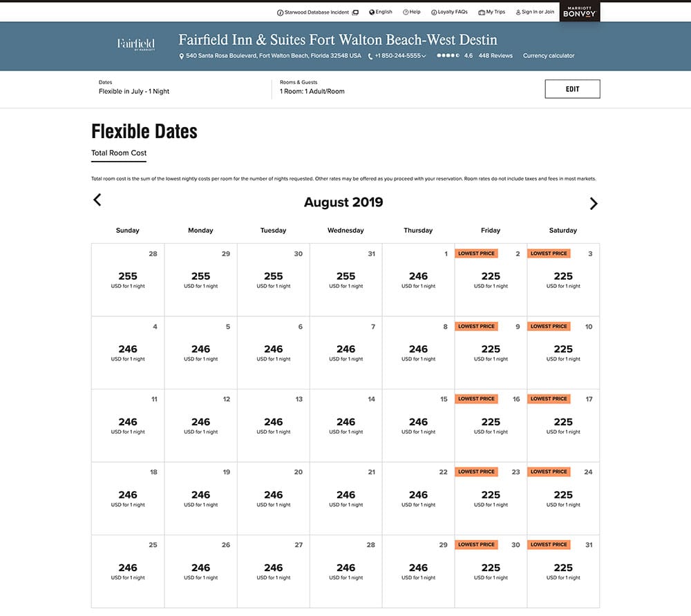This screenshot has height=616, width=691.
Task: Click the Sign In person icon
Action: (518, 12)
